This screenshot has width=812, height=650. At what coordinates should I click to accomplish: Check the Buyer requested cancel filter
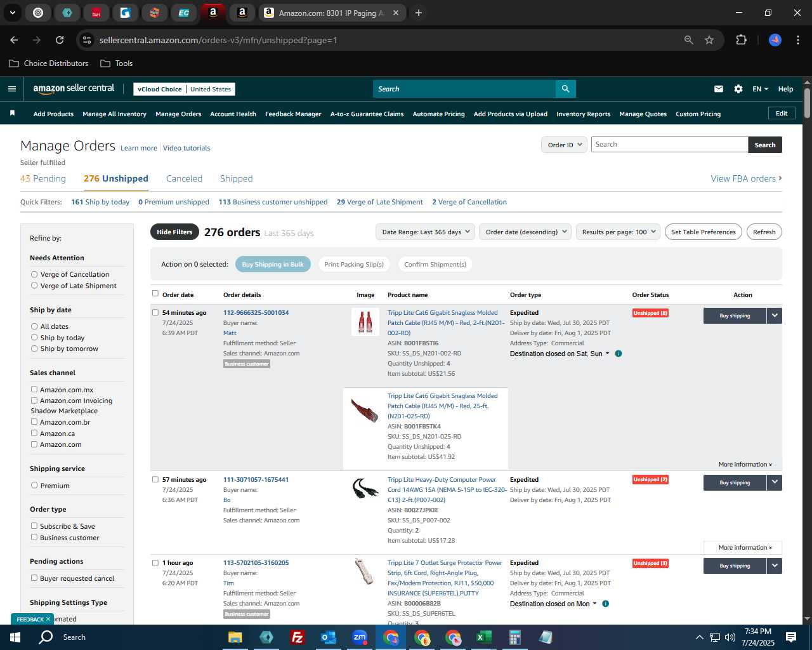pos(34,578)
